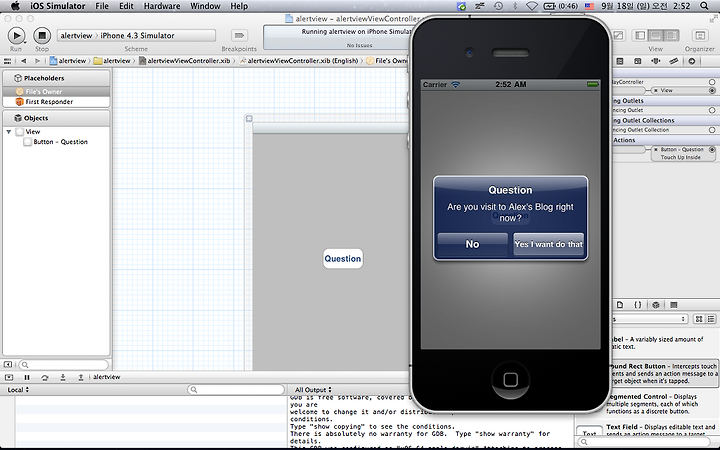
Task: Switch library to list view
Action: (711, 319)
